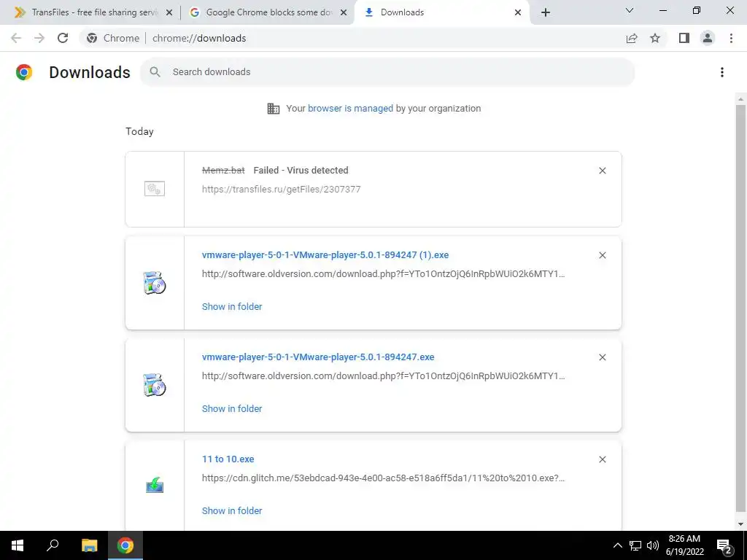Select the Downloads tab
This screenshot has width=747, height=560.
point(443,12)
